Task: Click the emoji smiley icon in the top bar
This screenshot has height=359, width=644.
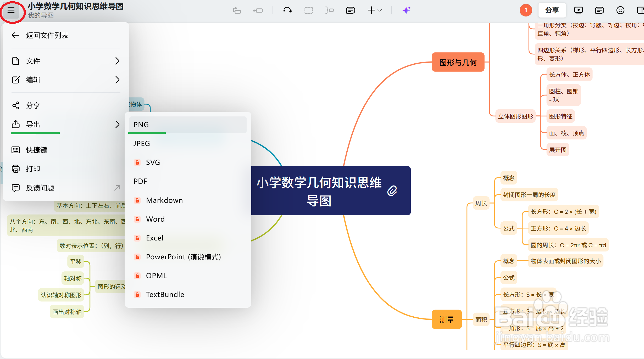Action: pyautogui.click(x=620, y=10)
